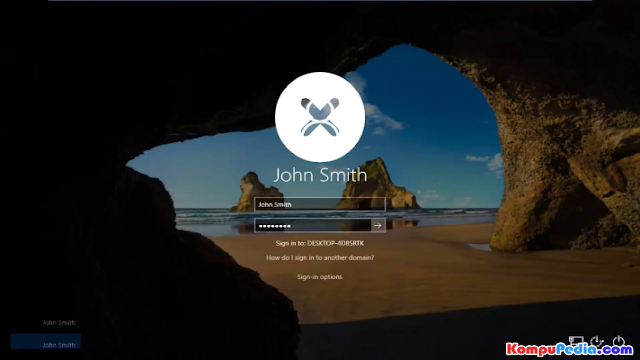Open the Ease of Access icon
The image size is (640, 360).
tap(597, 341)
